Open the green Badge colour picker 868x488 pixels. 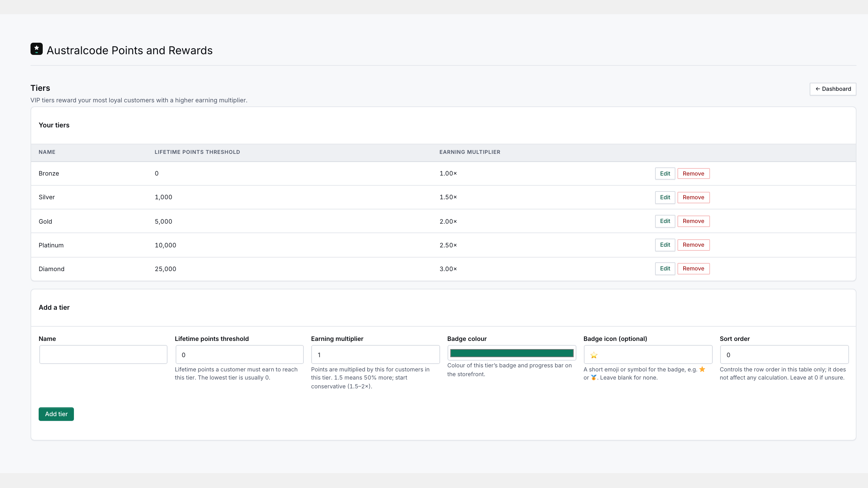(x=512, y=353)
